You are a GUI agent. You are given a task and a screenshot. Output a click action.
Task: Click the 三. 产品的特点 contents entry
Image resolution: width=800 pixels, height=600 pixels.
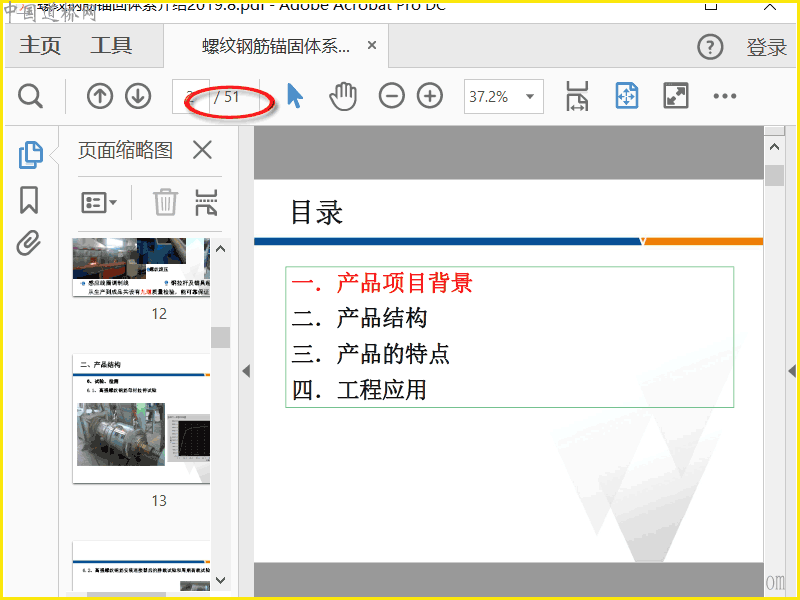click(370, 354)
